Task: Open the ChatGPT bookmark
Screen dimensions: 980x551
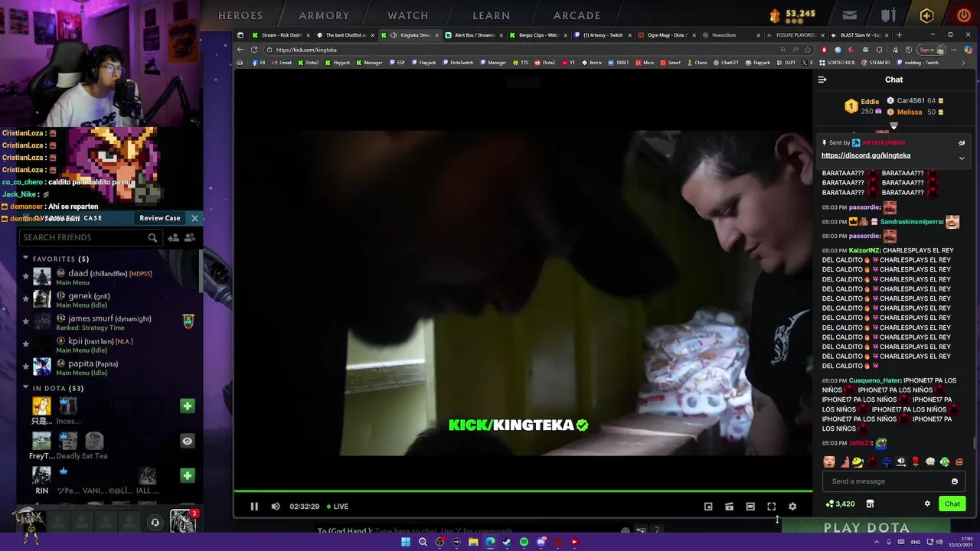Action: (x=726, y=63)
